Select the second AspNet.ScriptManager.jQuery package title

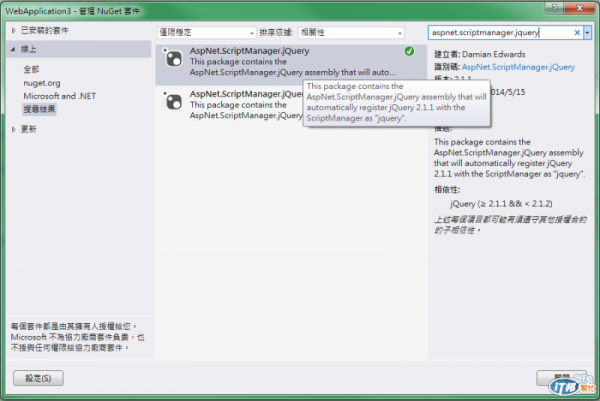click(246, 94)
